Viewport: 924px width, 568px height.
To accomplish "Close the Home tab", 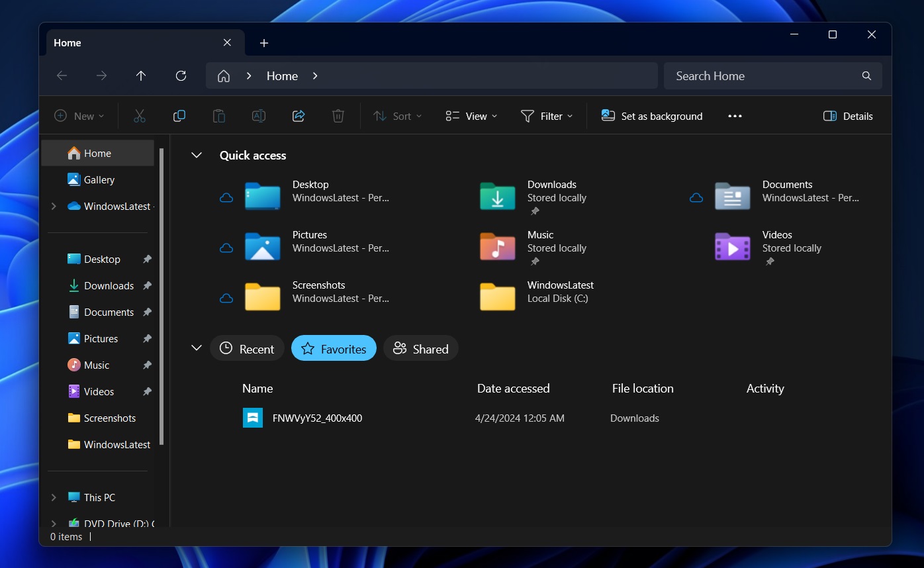I will tap(227, 42).
